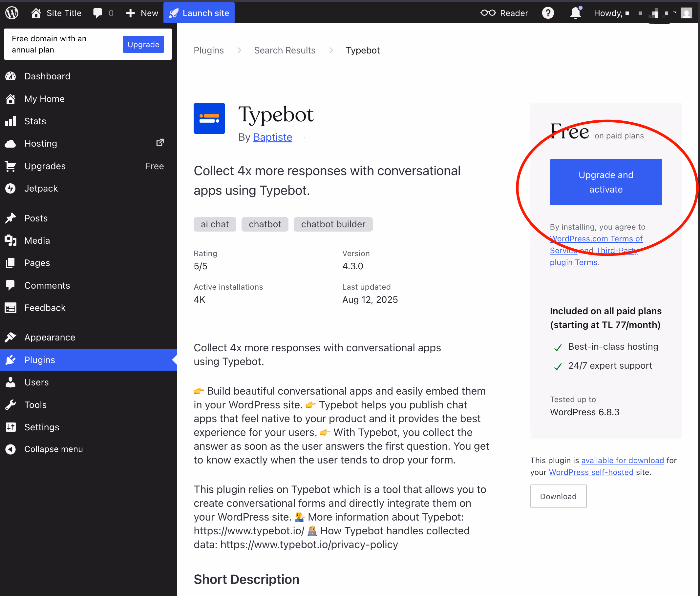Open the comments bubble in admin bar

coord(98,13)
